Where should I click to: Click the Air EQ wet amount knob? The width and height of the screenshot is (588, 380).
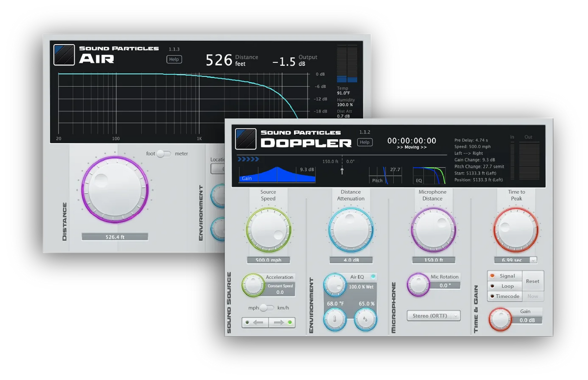336,285
